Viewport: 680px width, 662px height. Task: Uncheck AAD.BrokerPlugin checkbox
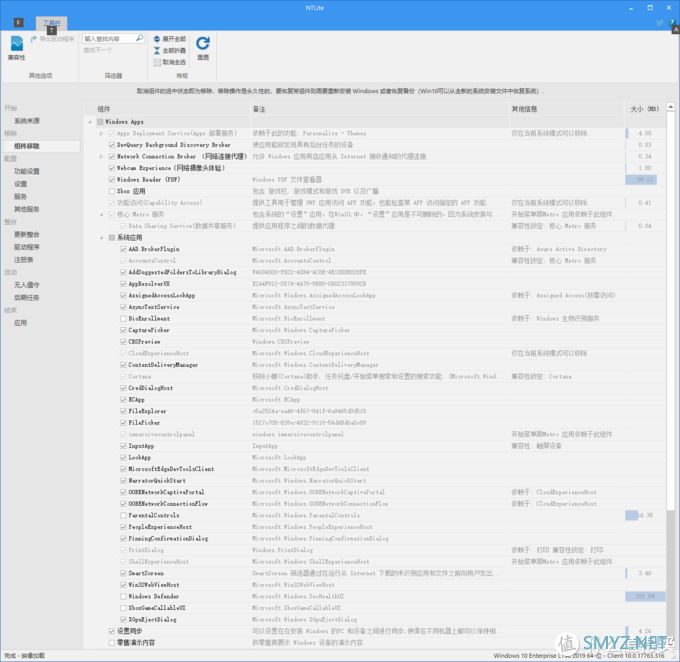coord(123,249)
